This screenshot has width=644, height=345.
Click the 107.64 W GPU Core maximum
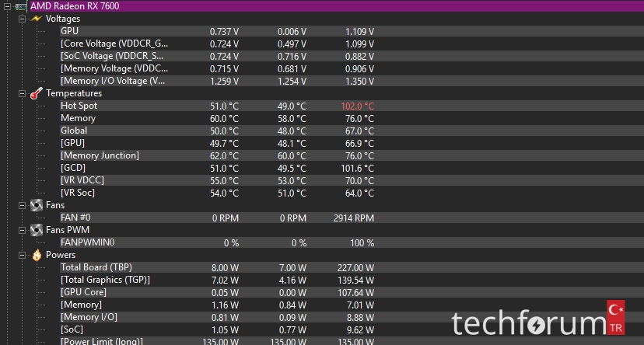[355, 292]
